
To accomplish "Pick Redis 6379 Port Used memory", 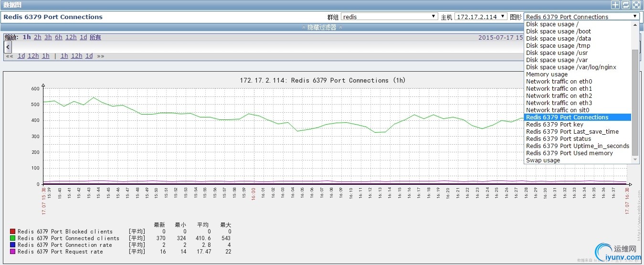I will (x=578, y=153).
